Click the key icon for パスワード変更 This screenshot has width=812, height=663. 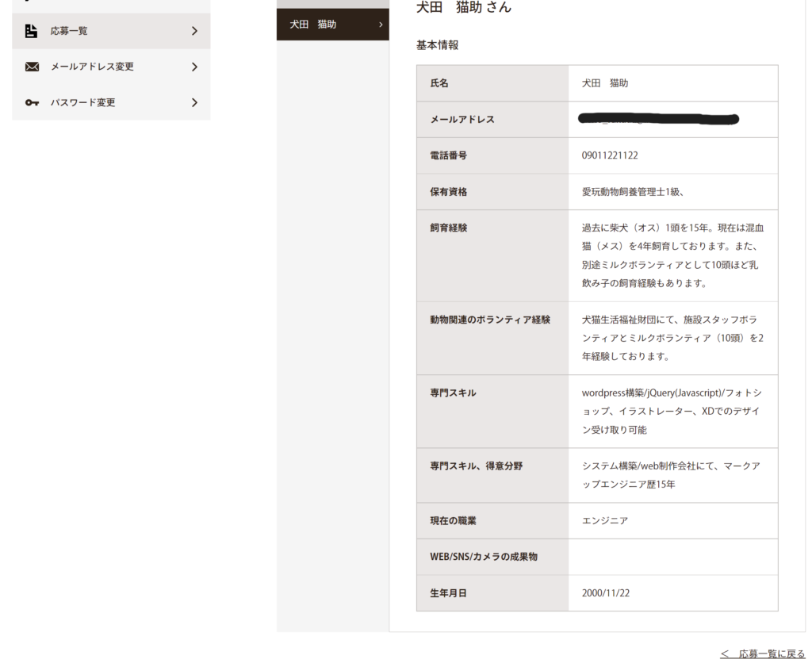(x=32, y=103)
